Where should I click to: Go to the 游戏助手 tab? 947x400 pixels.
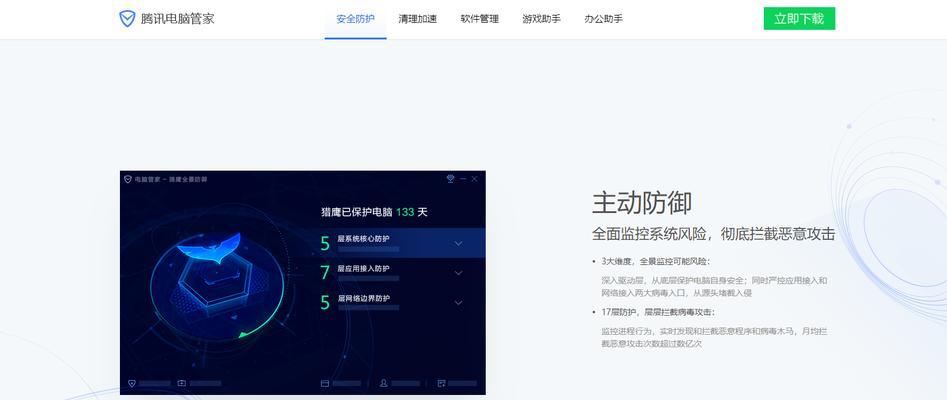[541, 19]
